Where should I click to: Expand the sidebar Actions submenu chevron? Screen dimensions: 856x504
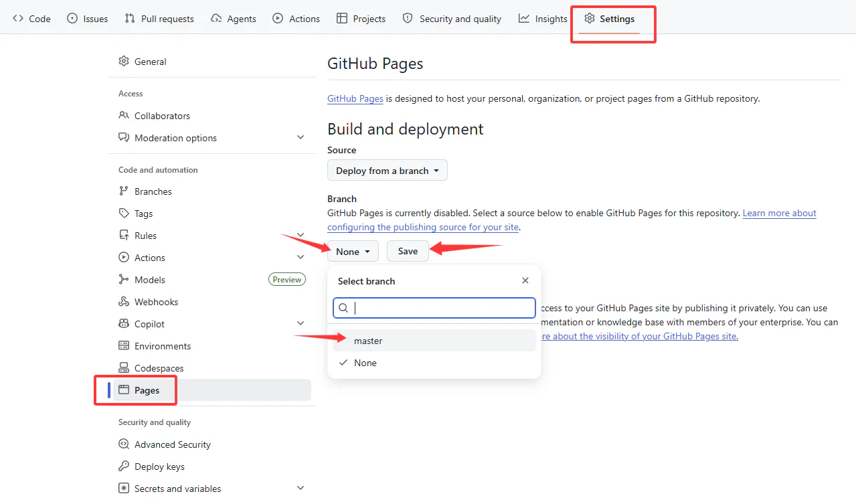[x=301, y=258]
